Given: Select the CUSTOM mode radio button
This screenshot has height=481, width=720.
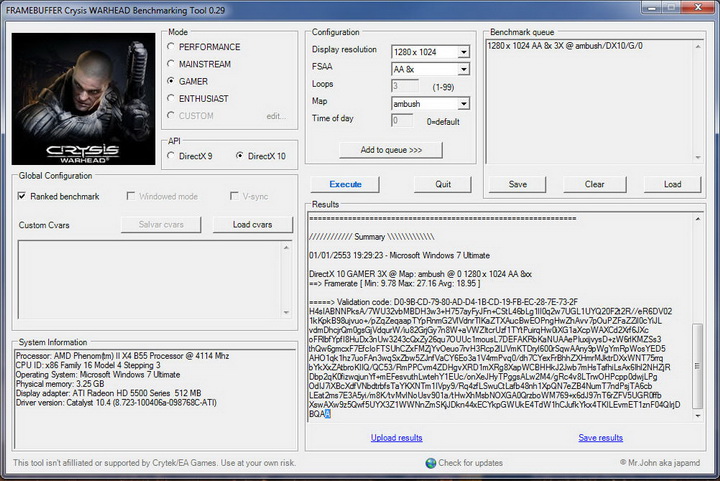Looking at the screenshot, I should pos(171,115).
